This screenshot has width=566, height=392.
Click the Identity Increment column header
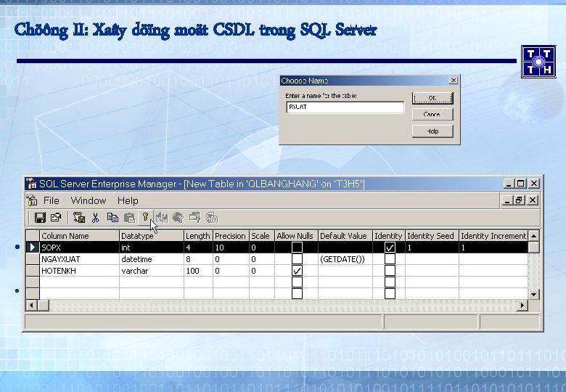pyautogui.click(x=493, y=236)
